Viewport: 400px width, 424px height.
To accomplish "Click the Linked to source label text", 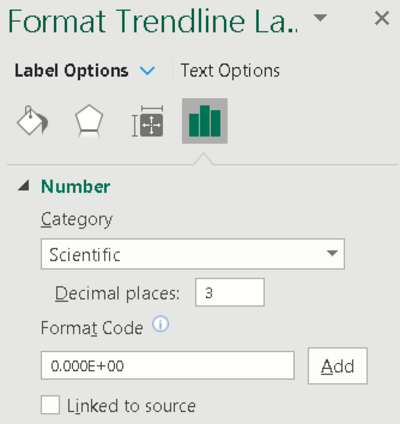I will (131, 406).
